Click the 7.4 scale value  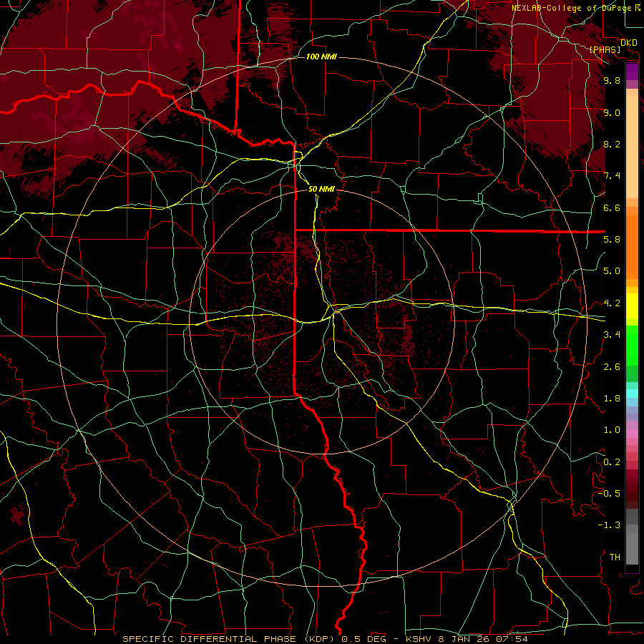[x=612, y=176]
